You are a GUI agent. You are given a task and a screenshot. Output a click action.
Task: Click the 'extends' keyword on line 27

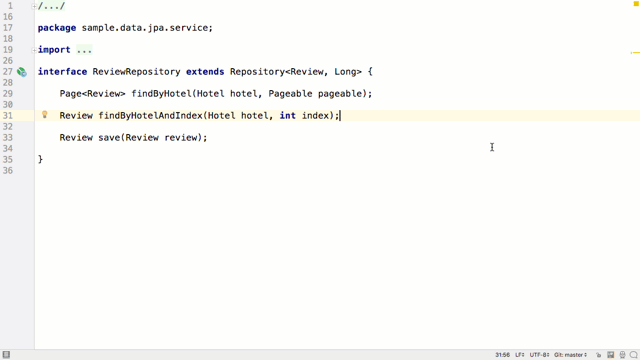(205, 72)
